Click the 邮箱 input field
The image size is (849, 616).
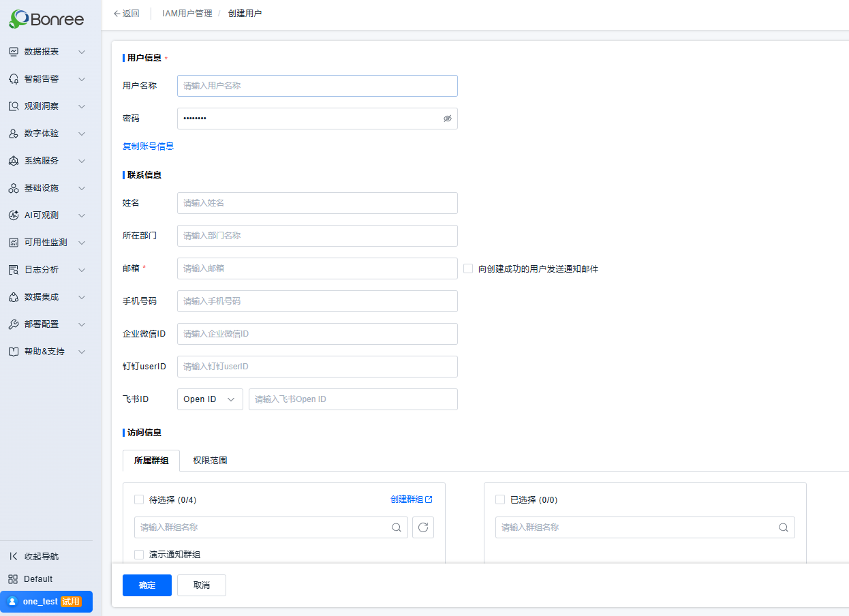click(x=318, y=268)
